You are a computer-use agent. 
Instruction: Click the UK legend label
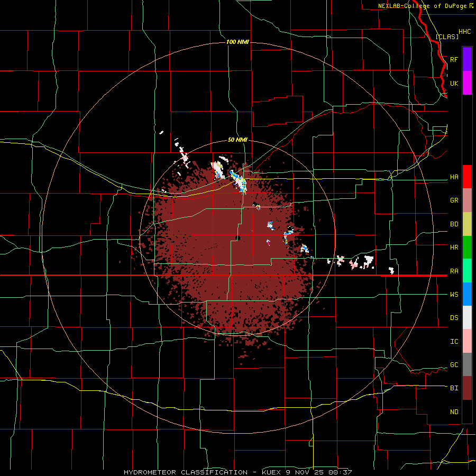click(x=454, y=83)
